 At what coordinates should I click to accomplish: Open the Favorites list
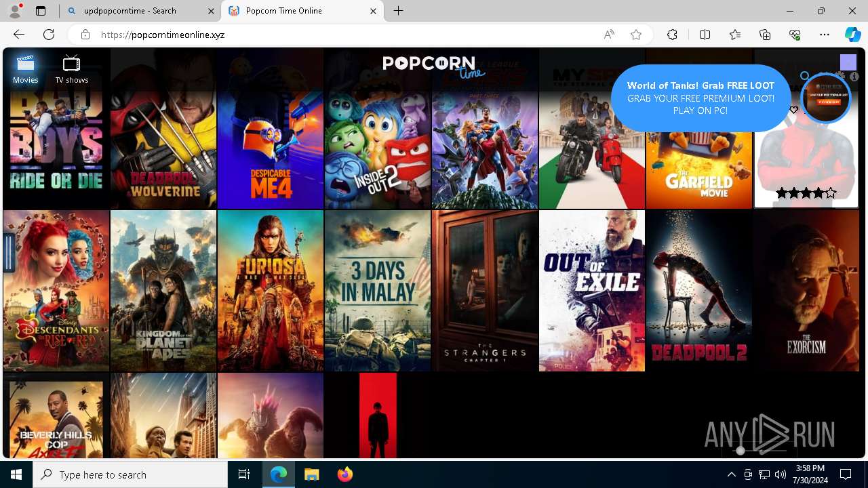coord(735,35)
